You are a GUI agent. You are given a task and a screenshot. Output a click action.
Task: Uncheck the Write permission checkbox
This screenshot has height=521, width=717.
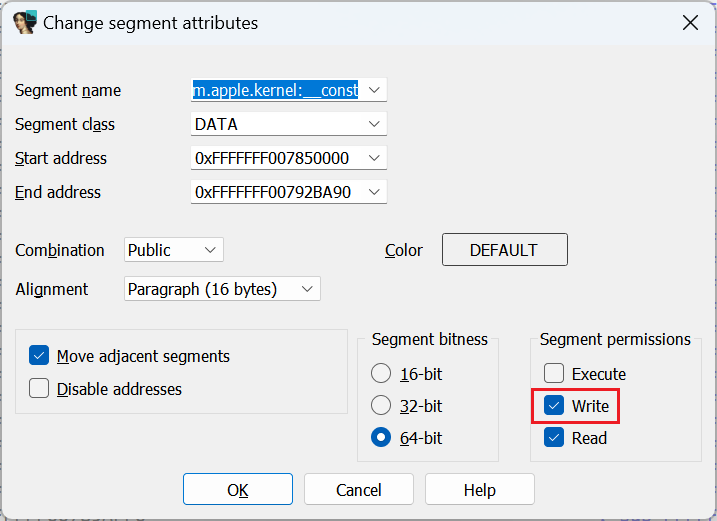554,406
